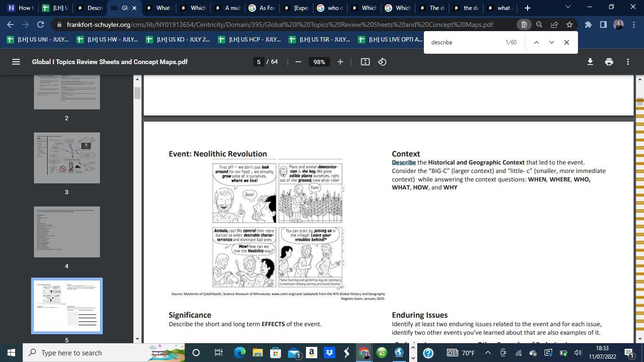
Task: Open Dropbox from the taskbar
Action: click(x=329, y=353)
